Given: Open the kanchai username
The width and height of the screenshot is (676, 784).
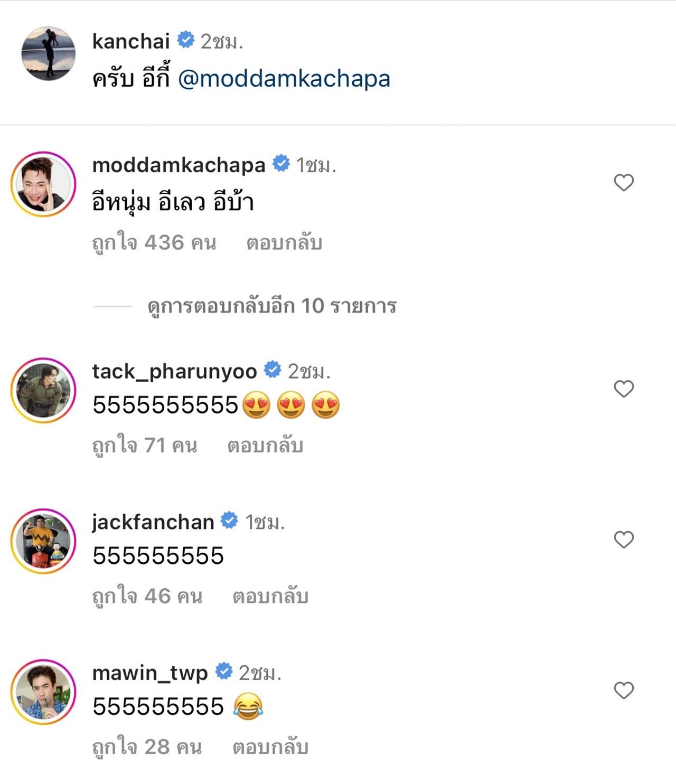Looking at the screenshot, I should (x=131, y=41).
